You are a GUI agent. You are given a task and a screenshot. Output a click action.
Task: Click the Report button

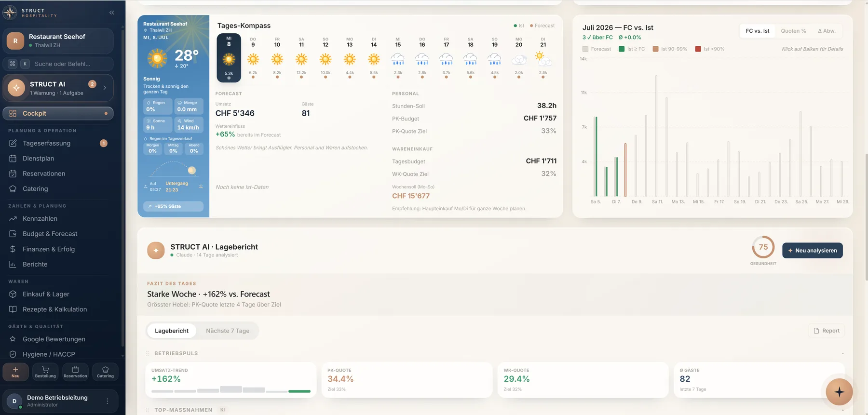[827, 331]
